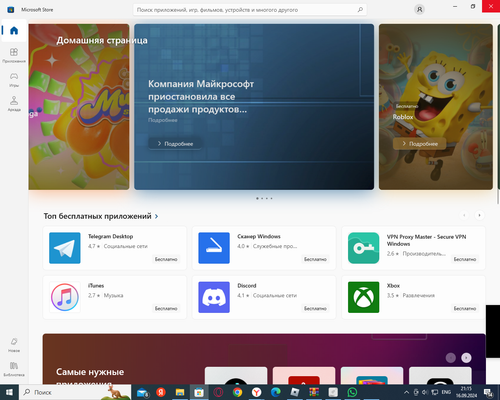Open the VPN Proxy Master app icon
The width and height of the screenshot is (500, 400).
point(363,248)
